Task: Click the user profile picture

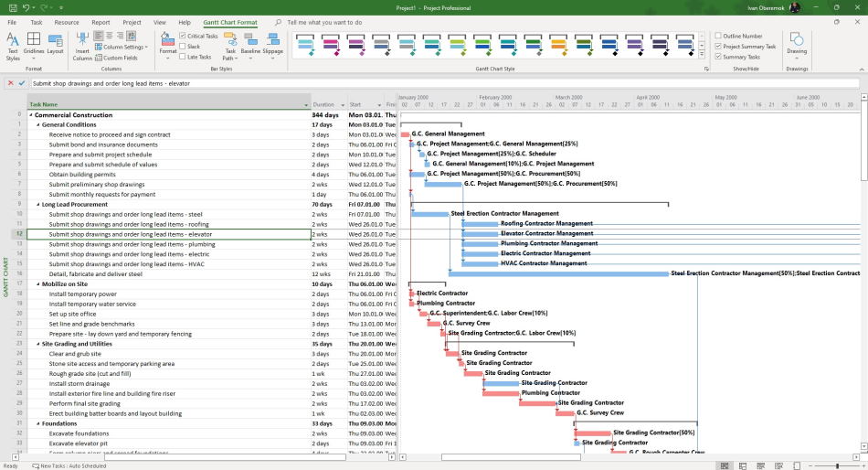Action: point(794,7)
